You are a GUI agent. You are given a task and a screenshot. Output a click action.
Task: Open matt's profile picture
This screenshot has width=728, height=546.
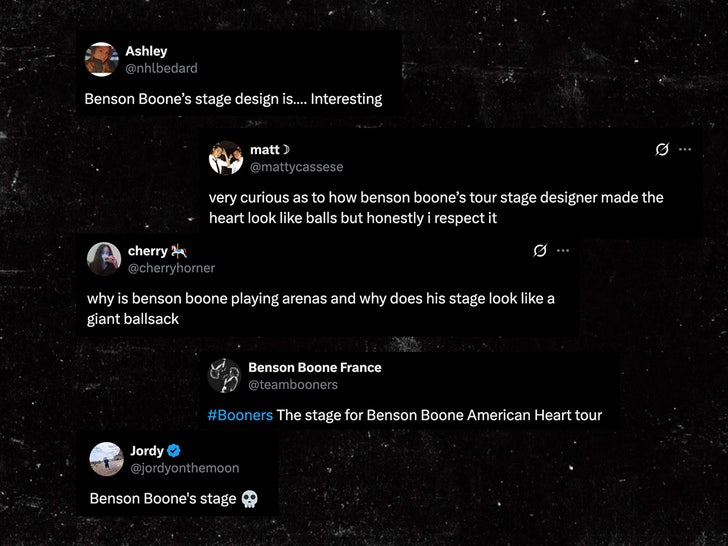point(226,158)
